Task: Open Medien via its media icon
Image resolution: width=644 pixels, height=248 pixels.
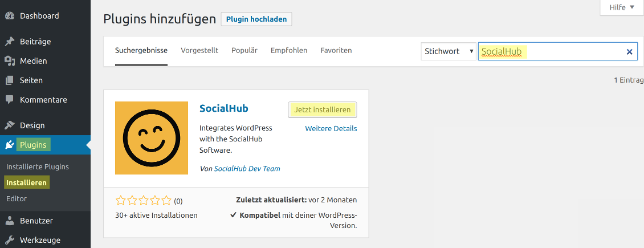Action: (10, 61)
